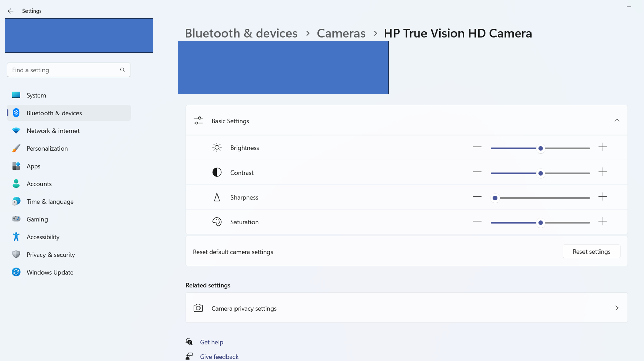Go to Cameras in the breadcrumb

pyautogui.click(x=341, y=33)
